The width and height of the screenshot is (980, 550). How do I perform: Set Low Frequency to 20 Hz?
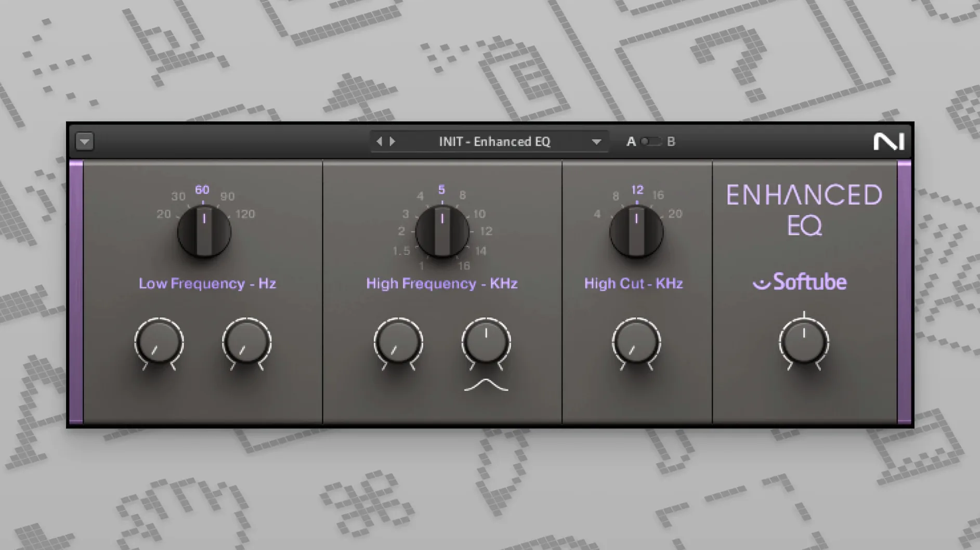pos(164,214)
